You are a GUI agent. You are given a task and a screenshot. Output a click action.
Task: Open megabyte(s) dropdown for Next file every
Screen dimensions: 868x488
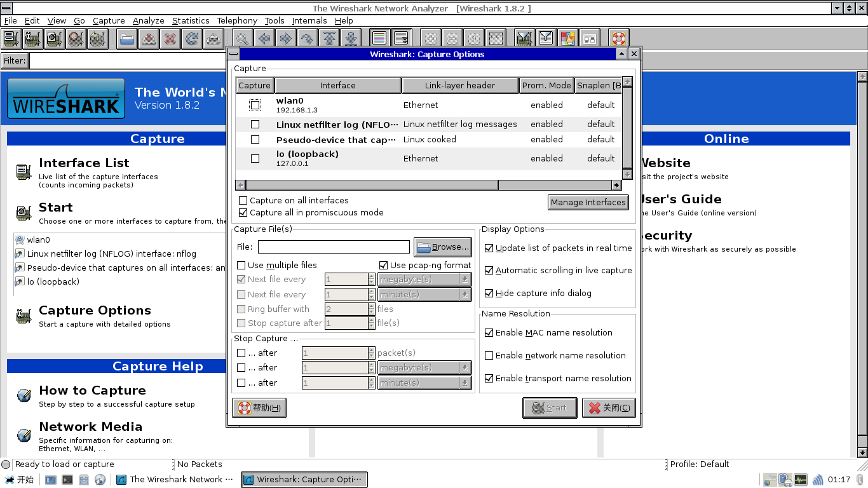pyautogui.click(x=424, y=280)
